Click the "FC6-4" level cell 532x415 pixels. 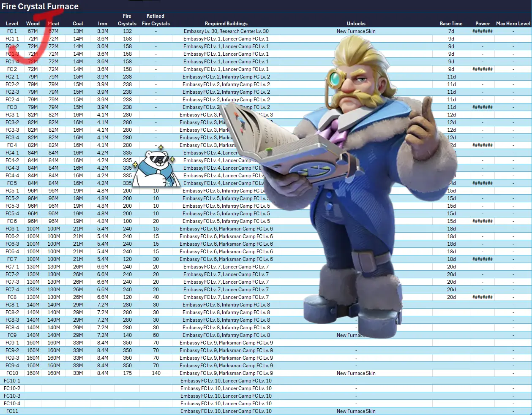click(12, 252)
